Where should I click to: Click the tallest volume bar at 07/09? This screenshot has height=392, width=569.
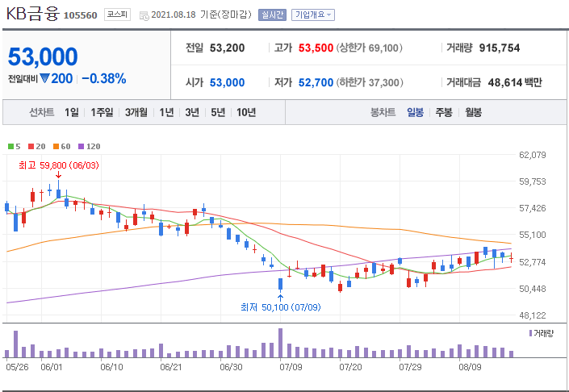tap(281, 343)
